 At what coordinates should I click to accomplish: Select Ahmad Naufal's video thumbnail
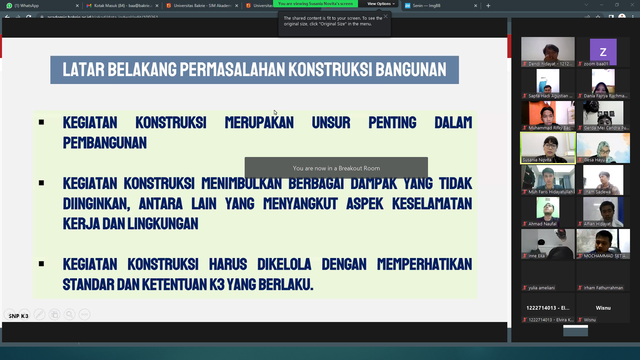pos(548,212)
